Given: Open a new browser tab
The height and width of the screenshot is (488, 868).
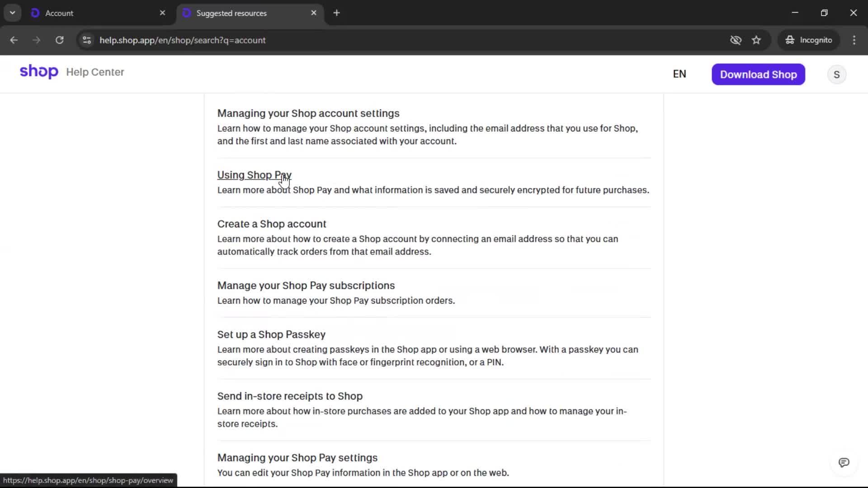Looking at the screenshot, I should (336, 13).
